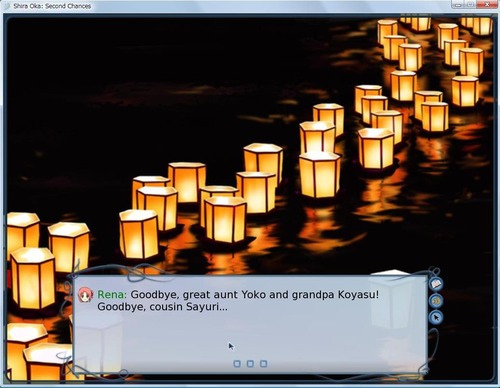Click the mouse cursor icon button
Screen dimensions: 500x388
[x=436, y=317]
